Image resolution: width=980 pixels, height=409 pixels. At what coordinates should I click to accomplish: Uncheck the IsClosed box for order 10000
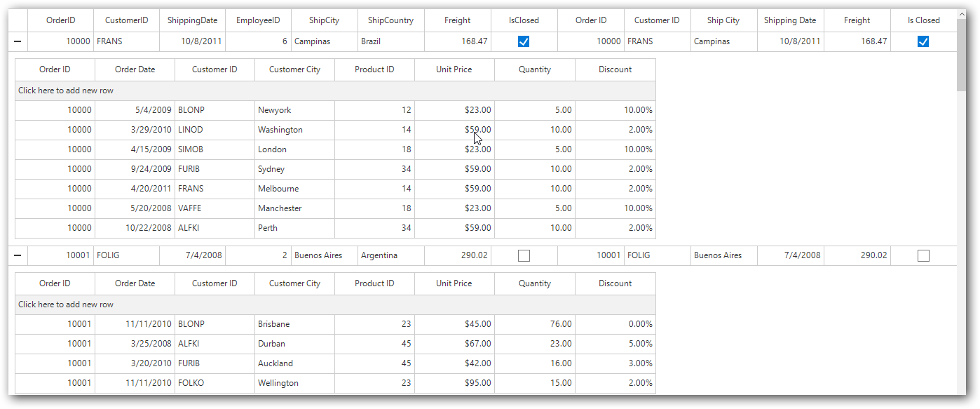523,41
